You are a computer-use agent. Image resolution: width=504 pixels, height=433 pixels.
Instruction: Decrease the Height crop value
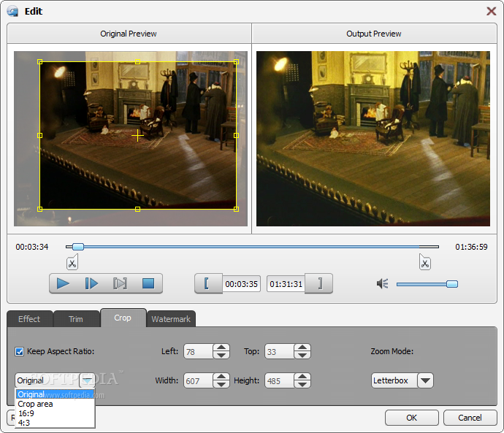pos(302,384)
